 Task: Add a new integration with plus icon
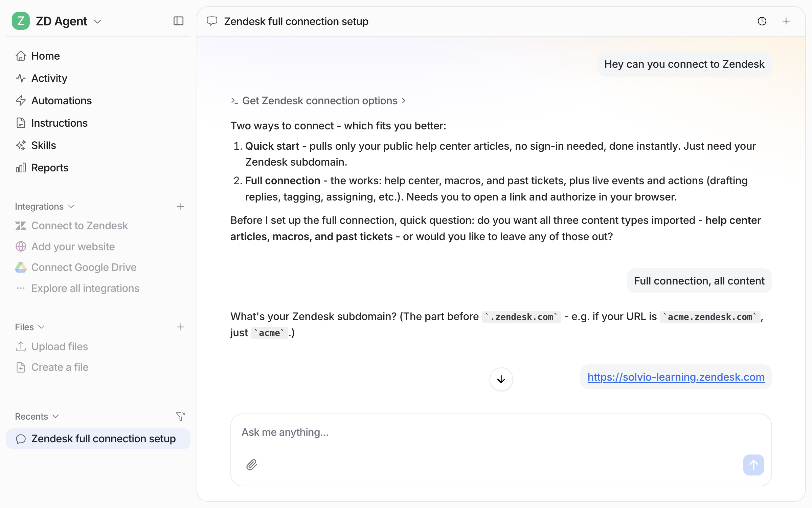(181, 207)
